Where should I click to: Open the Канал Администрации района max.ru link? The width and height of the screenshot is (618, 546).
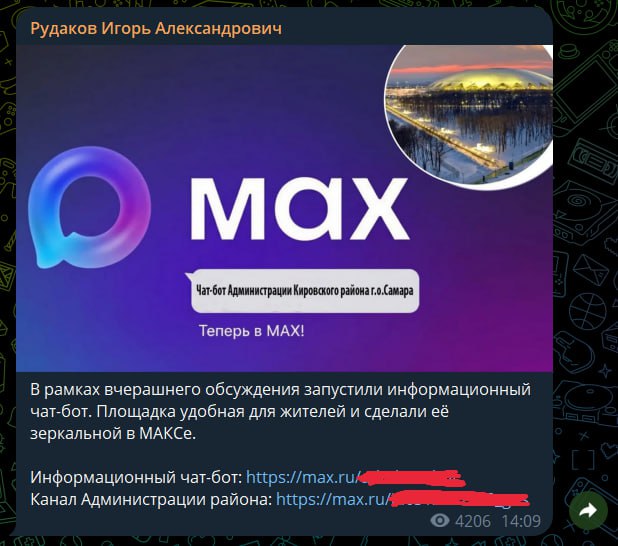(x=402, y=499)
